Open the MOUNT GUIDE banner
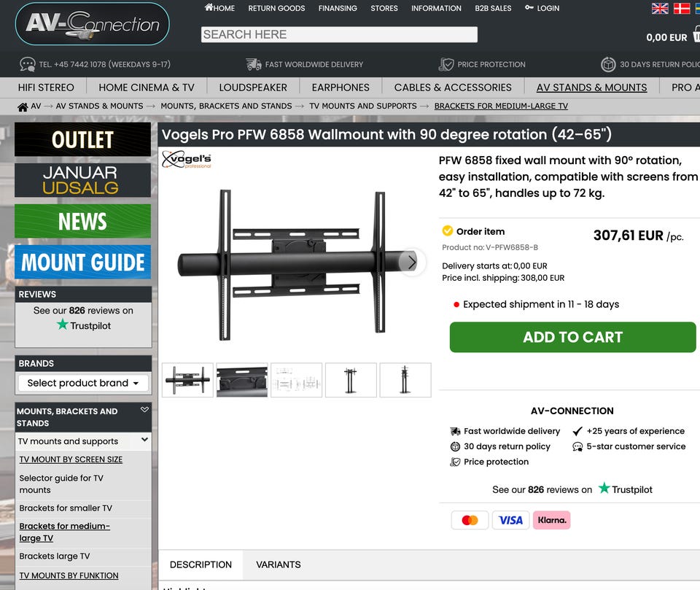 pos(82,262)
